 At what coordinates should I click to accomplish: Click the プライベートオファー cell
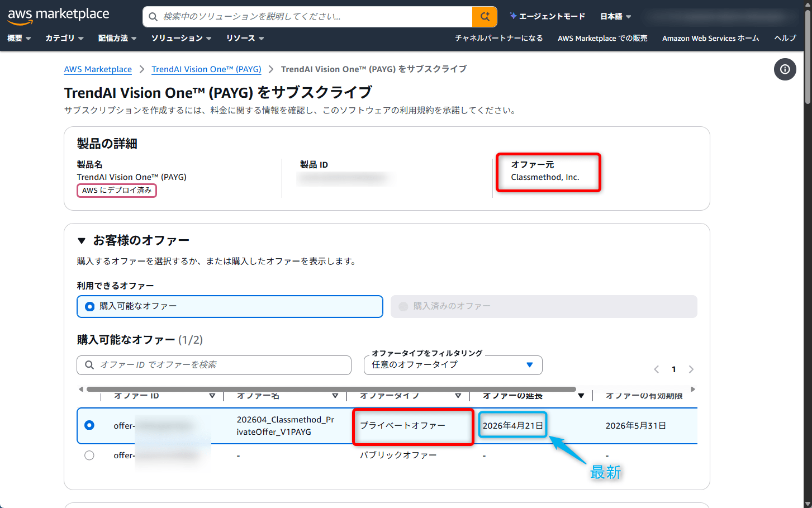(402, 426)
